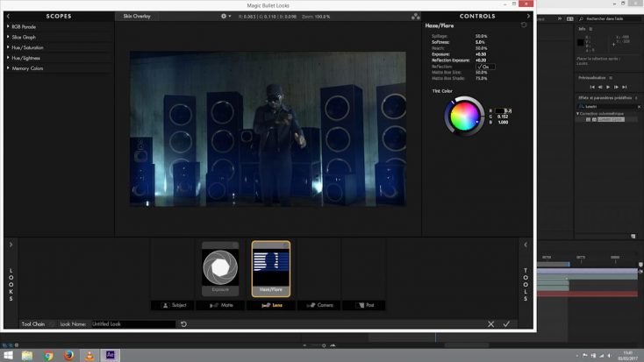Open the Prévisualisation panel menu icon
This screenshot has height=362, width=644.
coord(611,77)
